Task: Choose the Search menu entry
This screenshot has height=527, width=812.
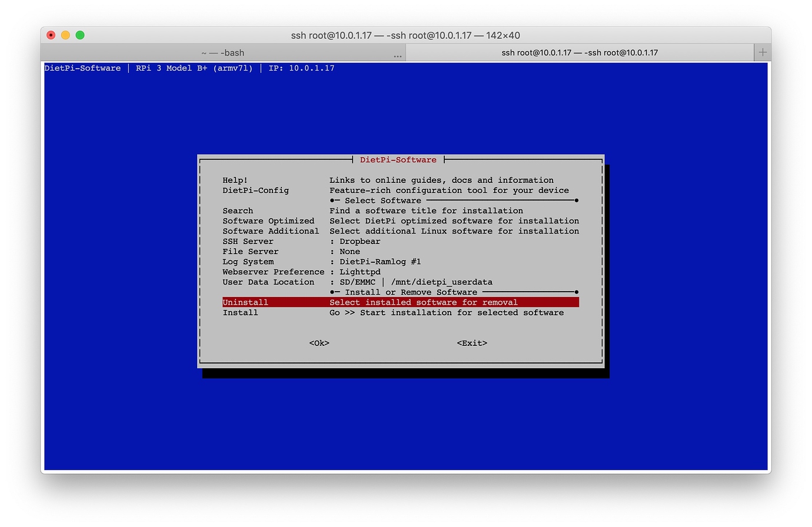Action: [400, 211]
